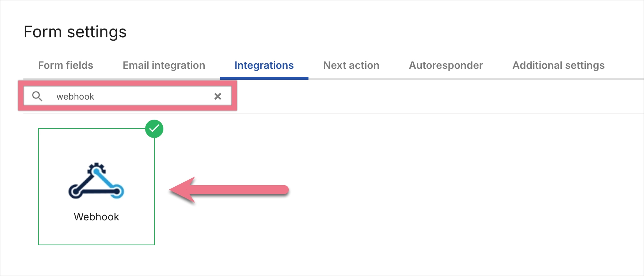Image resolution: width=644 pixels, height=276 pixels.
Task: Go to Additional settings
Action: 558,65
